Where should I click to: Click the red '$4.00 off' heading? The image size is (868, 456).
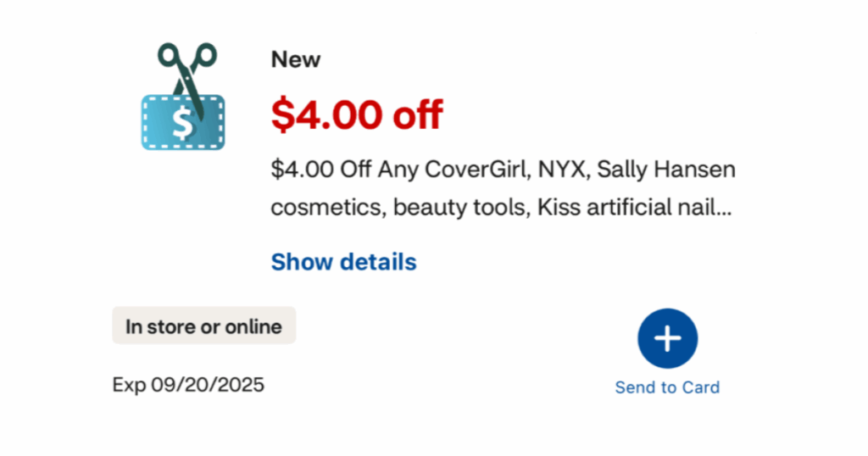357,114
